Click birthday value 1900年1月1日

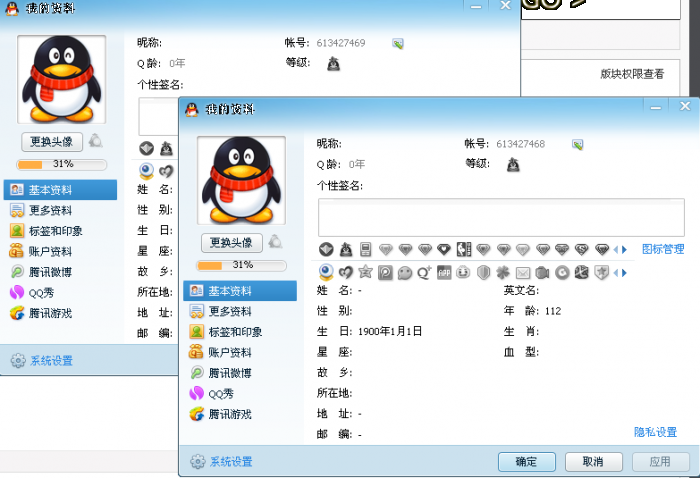click(390, 332)
